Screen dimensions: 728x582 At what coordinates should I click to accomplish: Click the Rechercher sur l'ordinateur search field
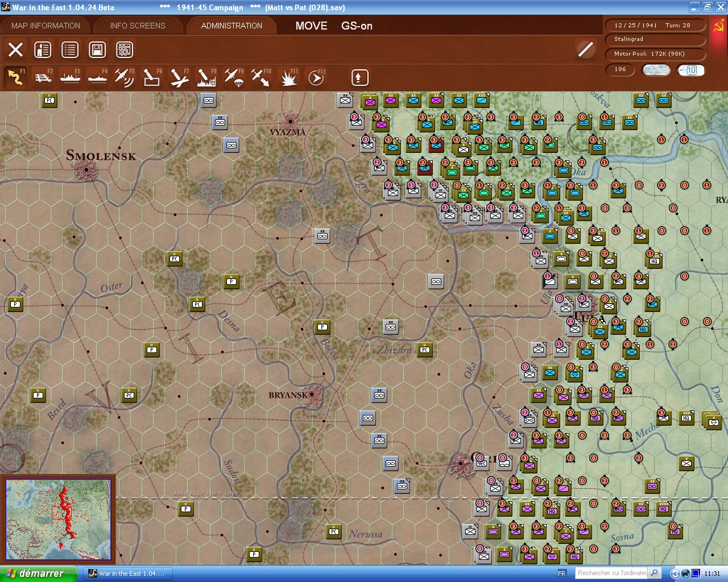[x=611, y=573]
